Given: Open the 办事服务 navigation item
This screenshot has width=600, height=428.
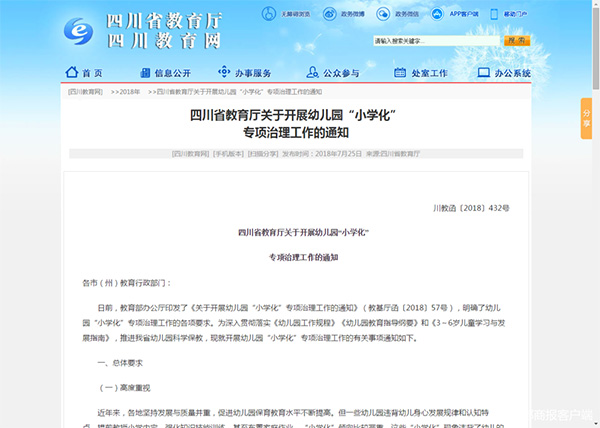Looking at the screenshot, I should [x=245, y=72].
